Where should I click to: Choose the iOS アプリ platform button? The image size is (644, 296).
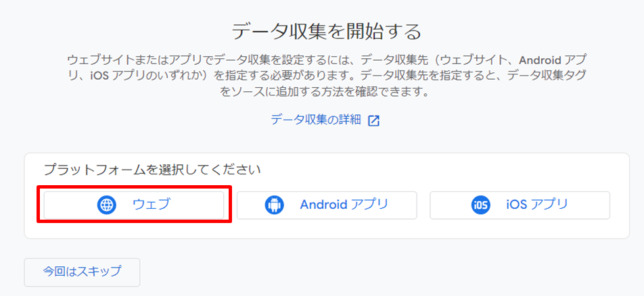[x=520, y=205]
